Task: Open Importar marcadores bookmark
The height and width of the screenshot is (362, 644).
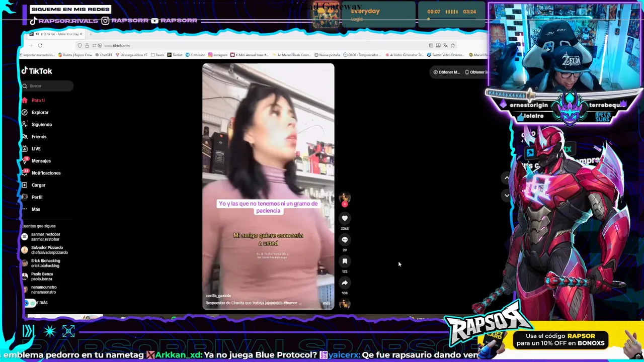Action: [x=37, y=55]
